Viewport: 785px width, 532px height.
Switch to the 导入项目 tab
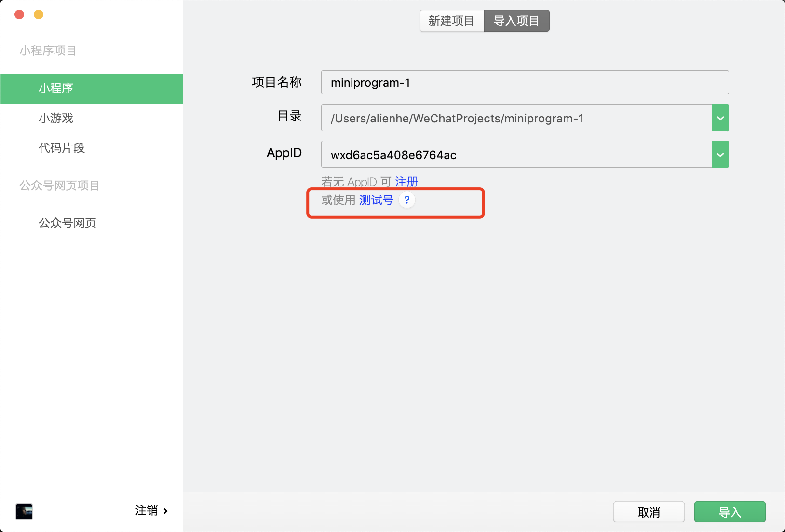(x=516, y=21)
